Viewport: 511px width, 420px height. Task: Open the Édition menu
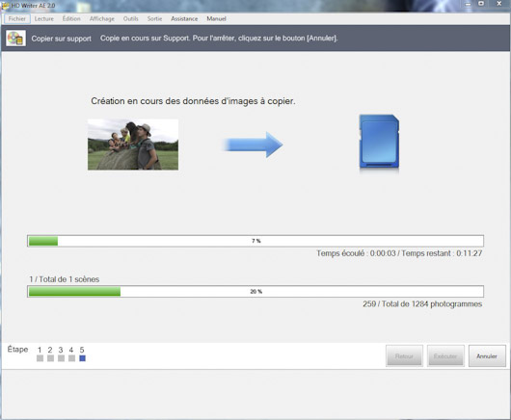pyautogui.click(x=71, y=19)
